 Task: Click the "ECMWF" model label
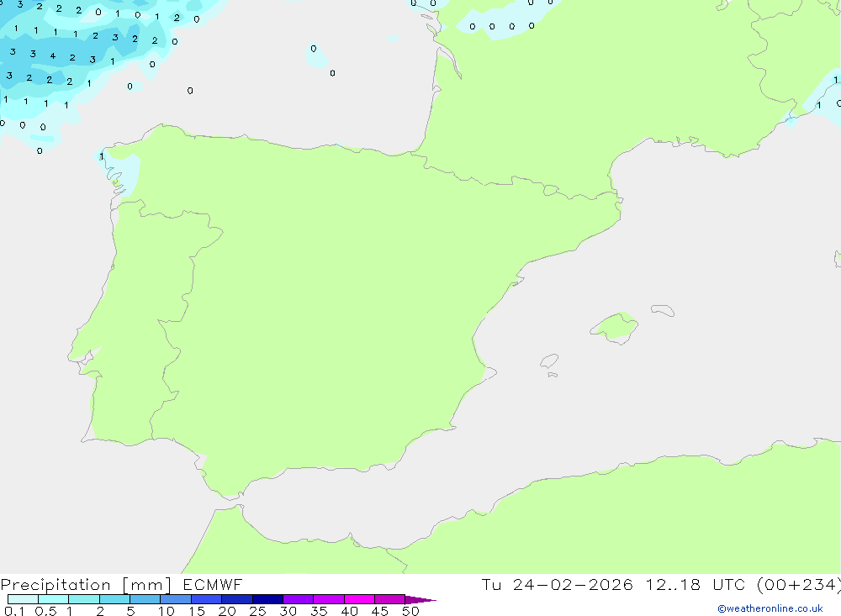(213, 585)
